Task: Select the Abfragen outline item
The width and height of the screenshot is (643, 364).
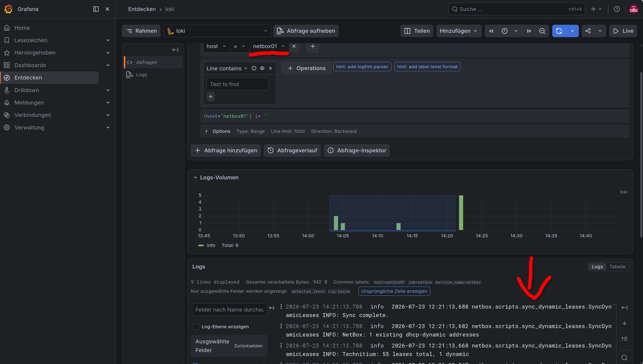Action: (x=153, y=62)
